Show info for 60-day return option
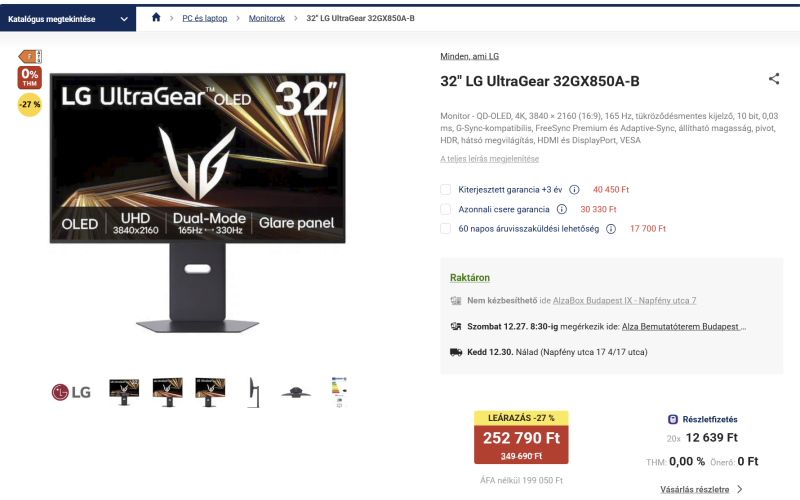 (611, 229)
